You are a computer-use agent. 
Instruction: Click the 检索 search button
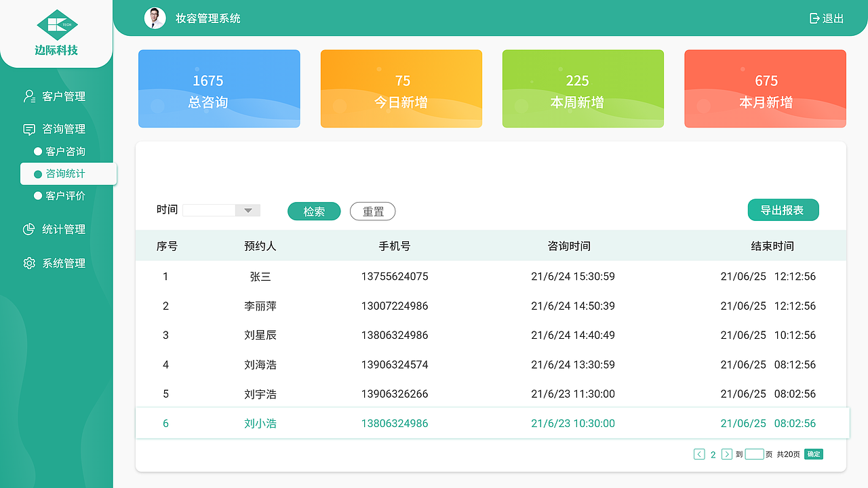[313, 211]
